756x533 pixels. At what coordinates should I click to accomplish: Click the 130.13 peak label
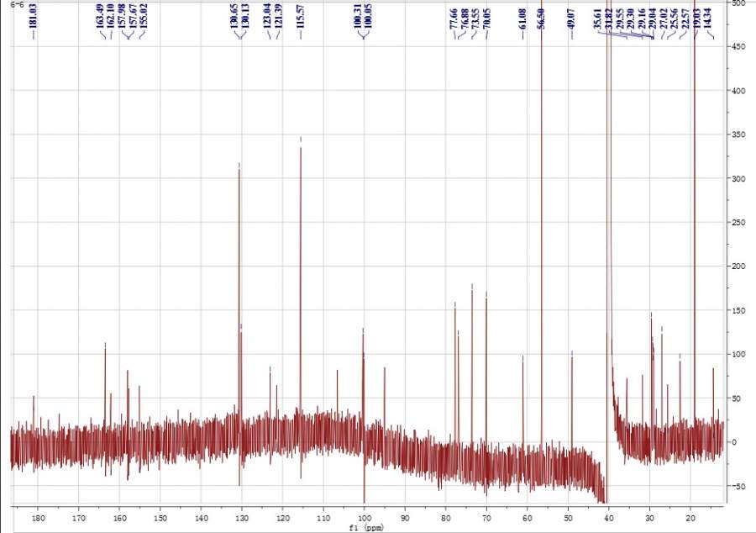pos(245,15)
